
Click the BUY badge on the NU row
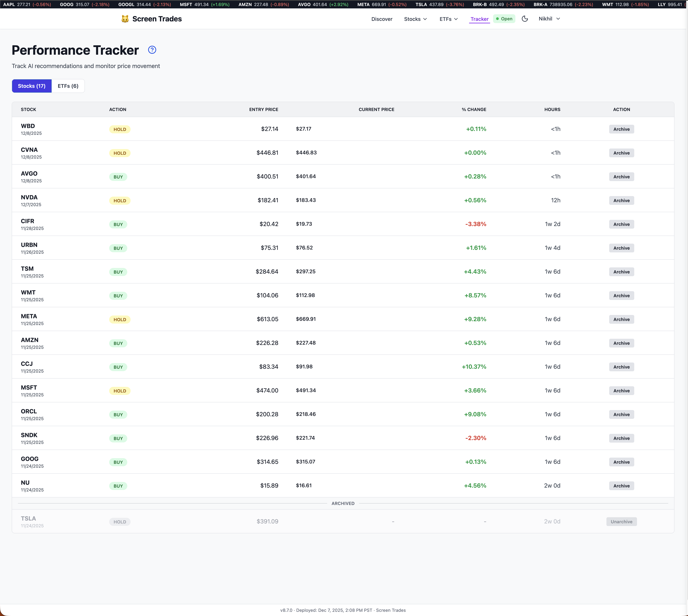click(x=118, y=486)
